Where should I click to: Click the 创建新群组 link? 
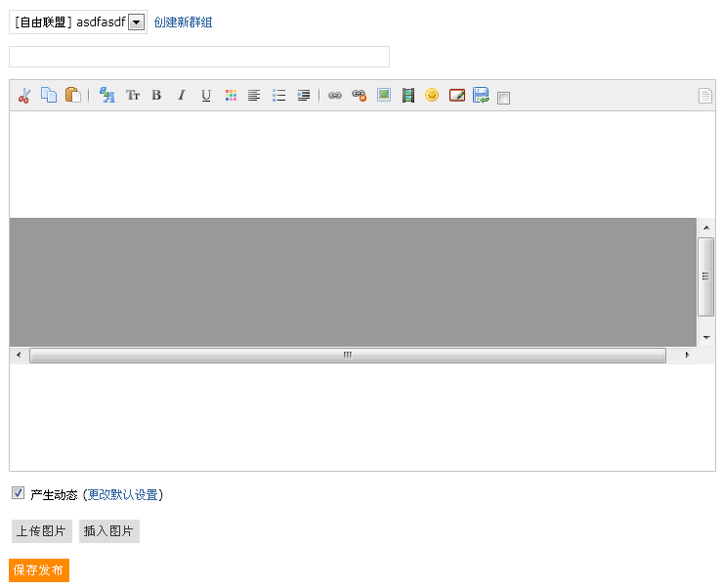[x=183, y=22]
